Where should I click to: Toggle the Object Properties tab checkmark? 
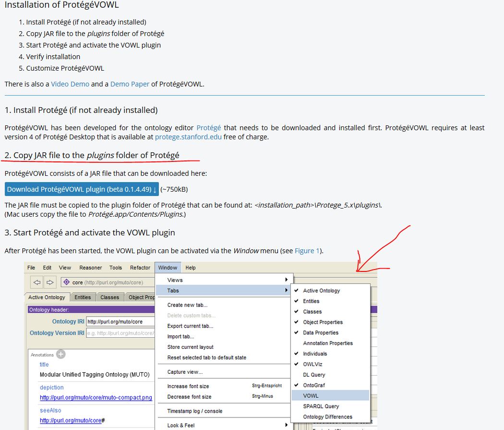click(297, 322)
